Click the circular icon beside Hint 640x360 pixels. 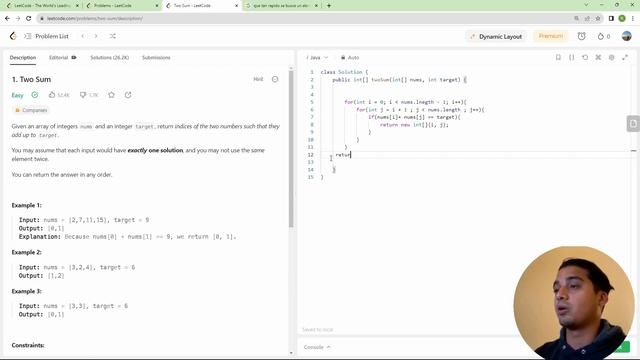(x=275, y=79)
